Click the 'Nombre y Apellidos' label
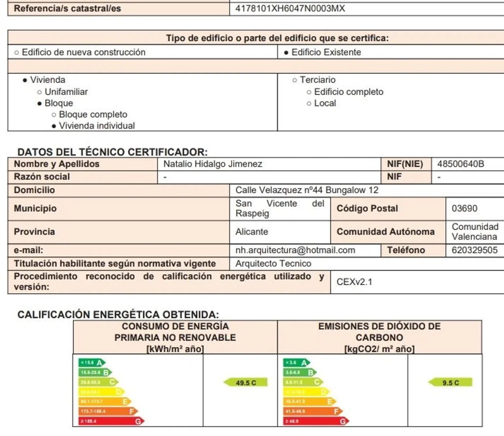Image resolution: width=504 pixels, height=436 pixels. [56, 164]
